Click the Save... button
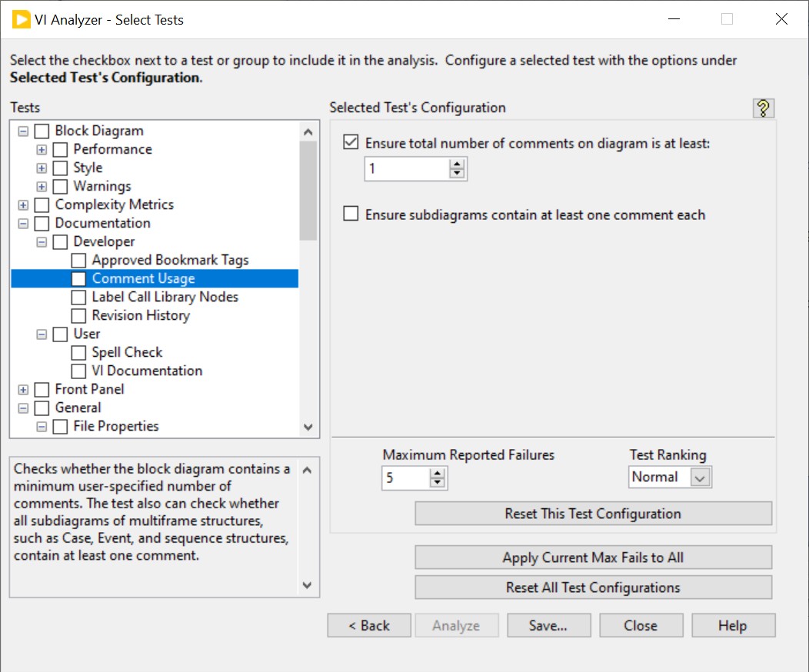The height and width of the screenshot is (672, 809). pos(548,626)
